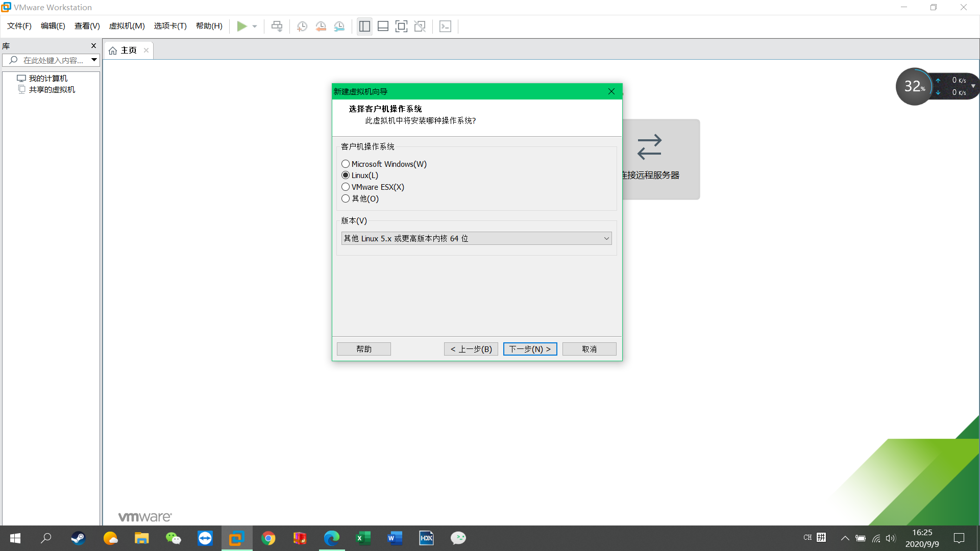Open the HDX app from the taskbar

[x=427, y=538]
